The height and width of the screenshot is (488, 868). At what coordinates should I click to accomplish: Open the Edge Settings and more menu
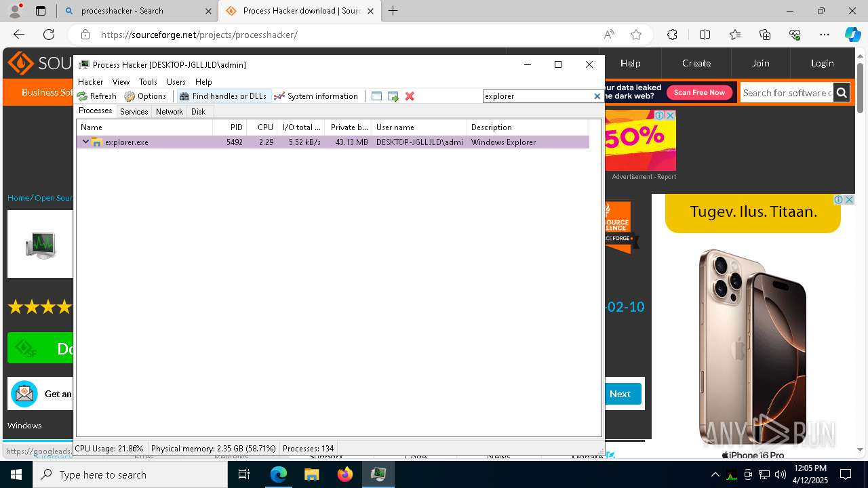pos(825,35)
